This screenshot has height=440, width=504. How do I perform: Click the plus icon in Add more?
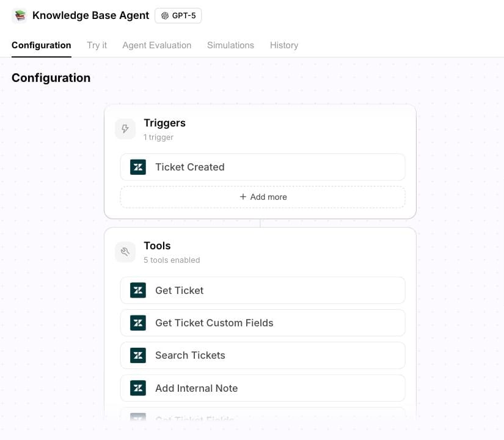pos(243,197)
